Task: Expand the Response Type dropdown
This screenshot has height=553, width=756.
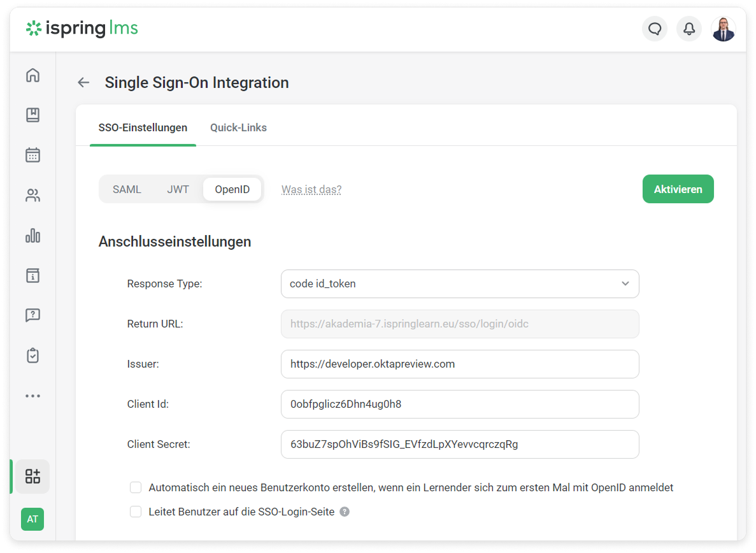Action: [x=459, y=284]
